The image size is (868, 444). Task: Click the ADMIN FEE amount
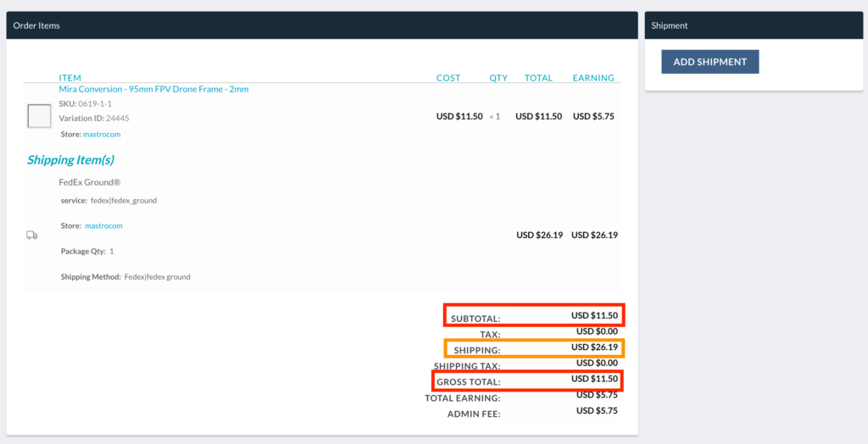click(597, 411)
